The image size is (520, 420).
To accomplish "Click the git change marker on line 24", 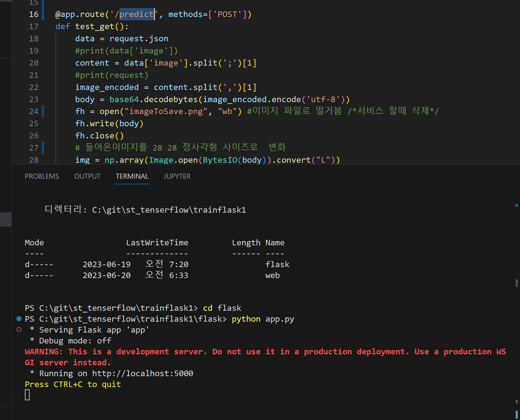I will pyautogui.click(x=43, y=111).
